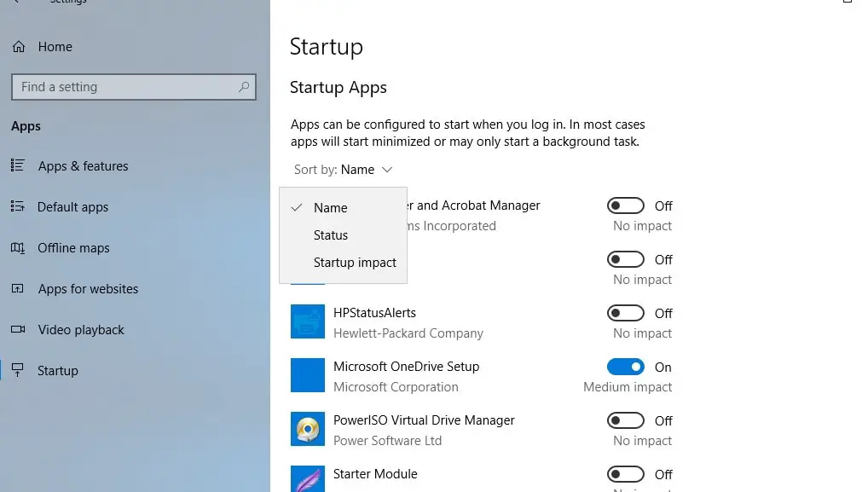Click Power Software Ltd publisher text
This screenshot has width=868, height=492.
click(x=387, y=441)
